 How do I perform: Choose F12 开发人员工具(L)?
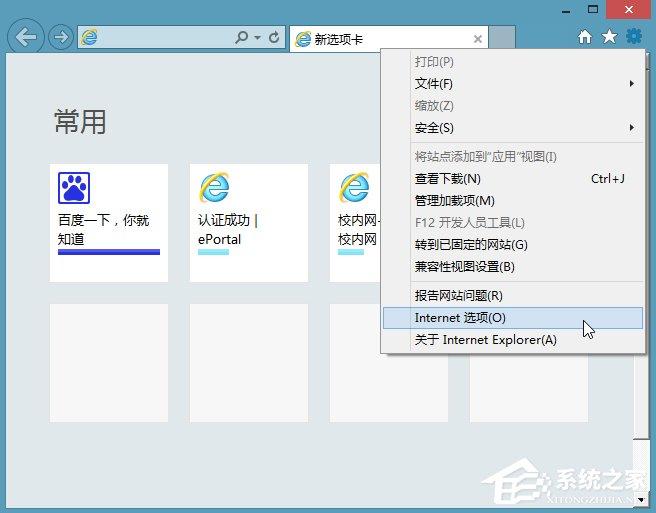pyautogui.click(x=513, y=223)
